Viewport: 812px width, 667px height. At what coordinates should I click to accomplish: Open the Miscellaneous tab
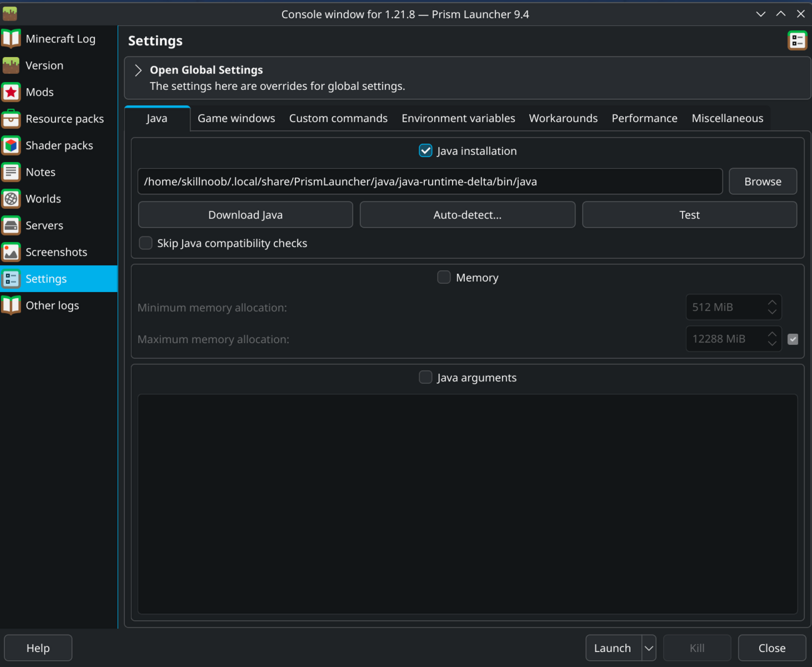(728, 118)
